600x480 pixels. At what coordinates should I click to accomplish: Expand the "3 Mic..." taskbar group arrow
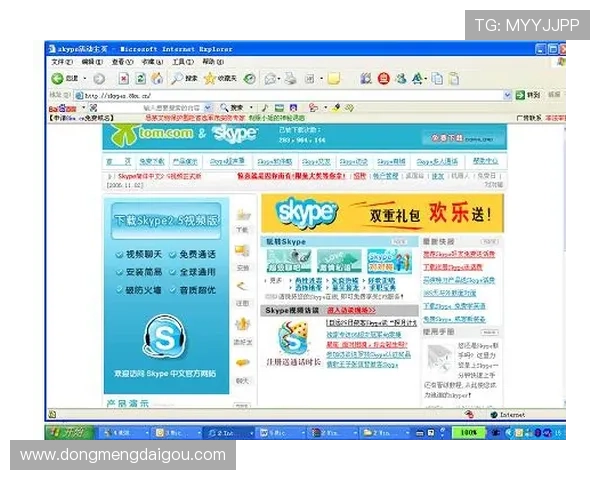pos(199,433)
